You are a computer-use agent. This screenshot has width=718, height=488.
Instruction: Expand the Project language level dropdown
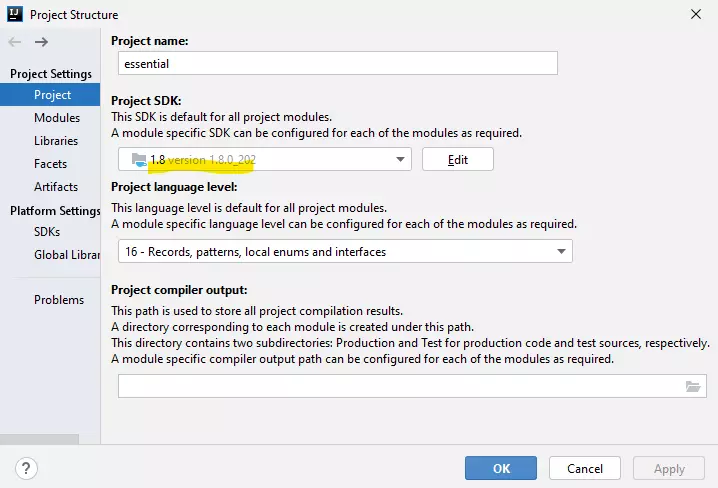point(562,252)
